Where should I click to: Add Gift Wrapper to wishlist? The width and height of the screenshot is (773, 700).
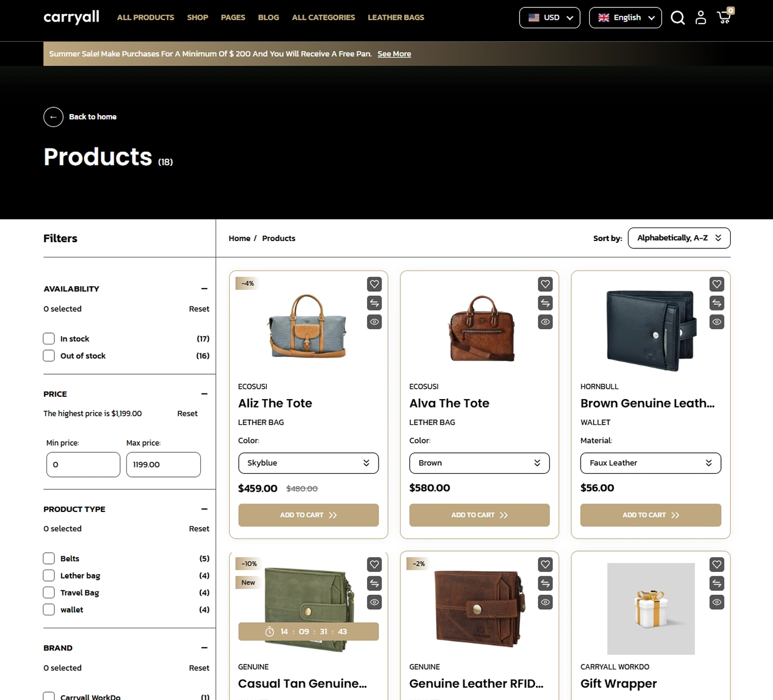[x=717, y=565]
